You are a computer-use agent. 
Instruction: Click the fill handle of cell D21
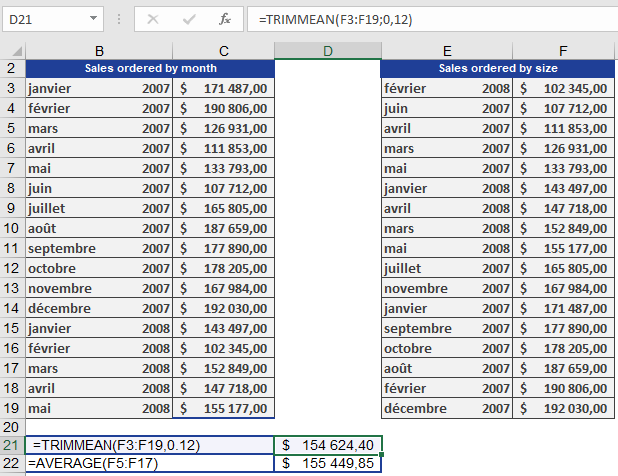click(x=381, y=454)
